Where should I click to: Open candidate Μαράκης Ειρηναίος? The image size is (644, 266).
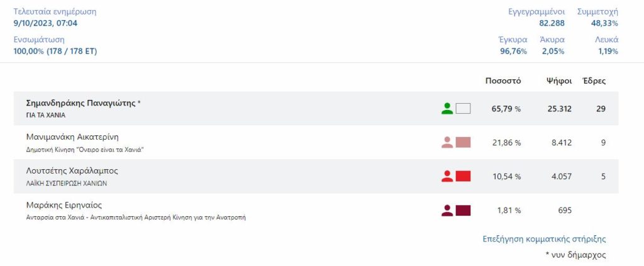point(64,205)
